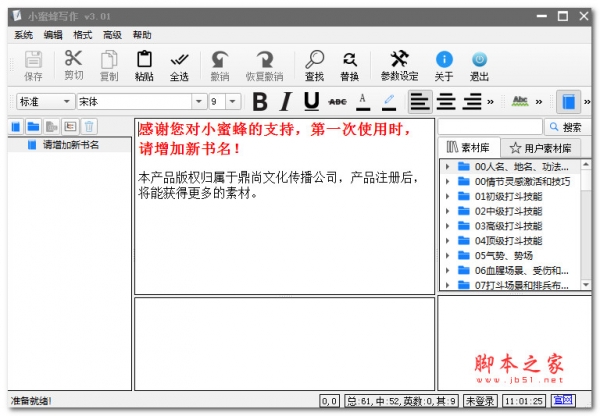The image size is (600, 416).
Task: Click the 官网 link in status bar
Action: (x=563, y=400)
